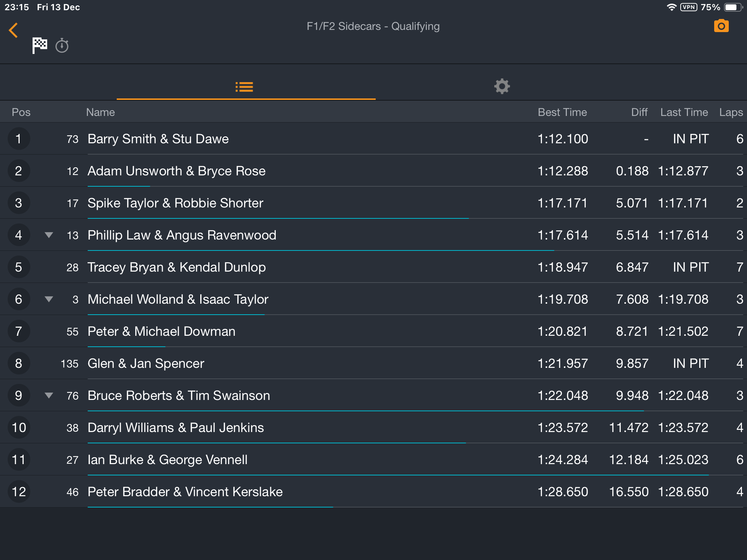The image size is (747, 560).
Task: Sort by the Last Time column header
Action: [684, 112]
